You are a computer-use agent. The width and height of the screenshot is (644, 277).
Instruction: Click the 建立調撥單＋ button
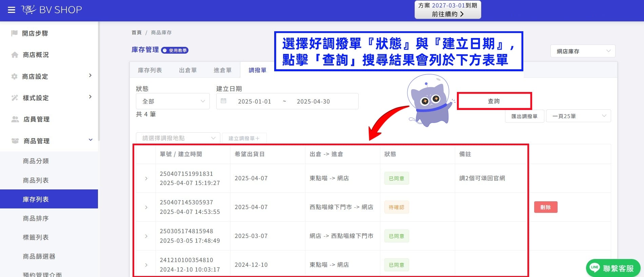pos(244,138)
